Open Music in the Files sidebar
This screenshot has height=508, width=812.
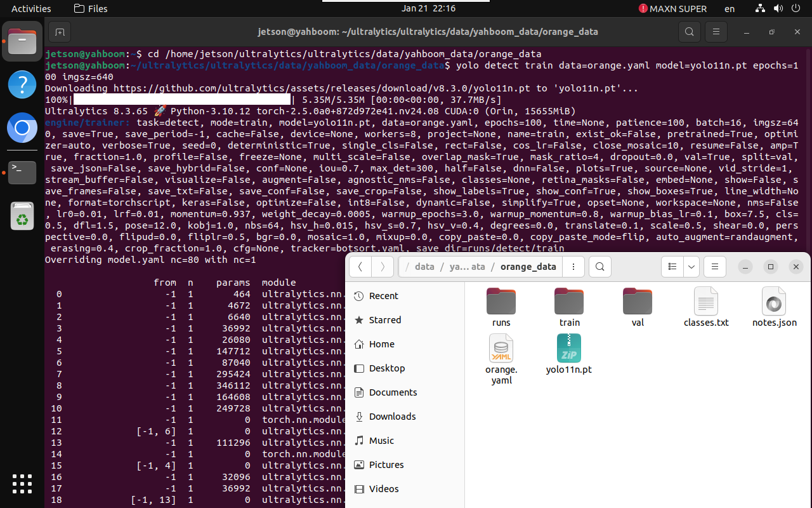pos(405,441)
